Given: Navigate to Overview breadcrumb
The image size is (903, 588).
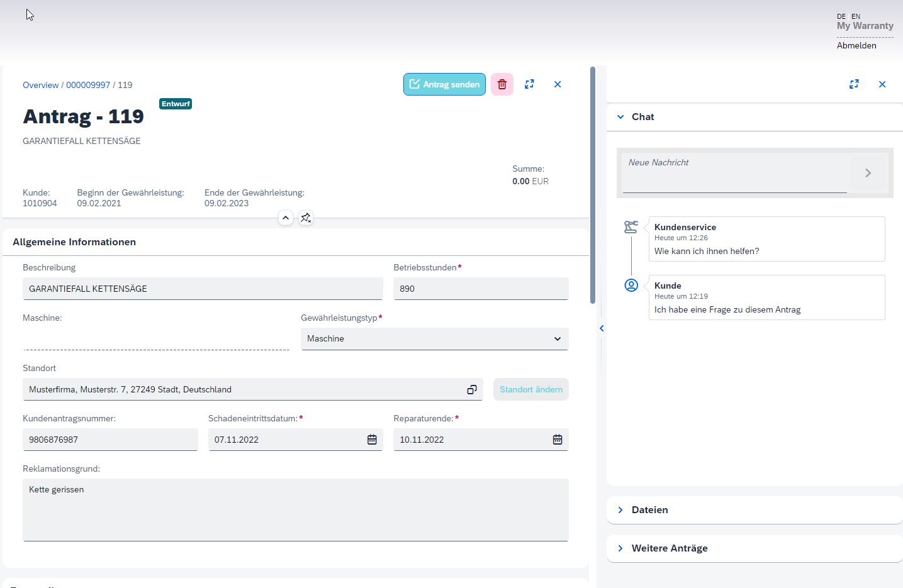Looking at the screenshot, I should (x=40, y=85).
